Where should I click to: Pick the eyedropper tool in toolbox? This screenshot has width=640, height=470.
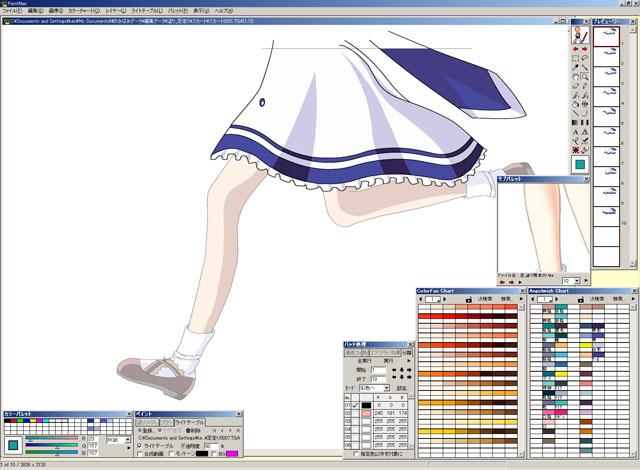pyautogui.click(x=575, y=67)
